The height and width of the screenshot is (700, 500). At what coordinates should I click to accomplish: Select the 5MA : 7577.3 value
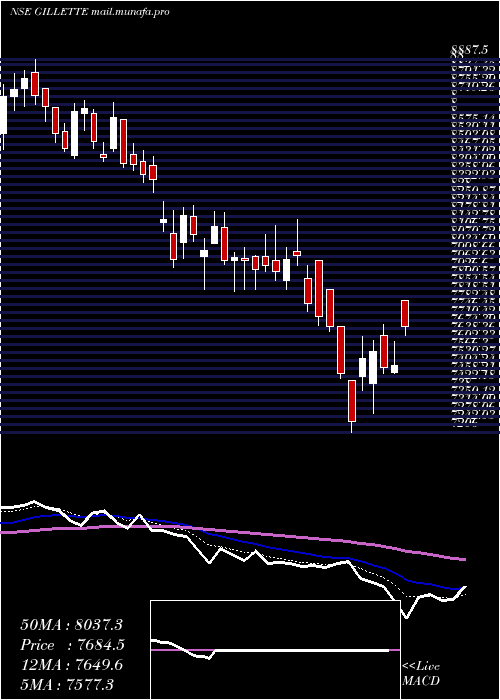click(67, 685)
